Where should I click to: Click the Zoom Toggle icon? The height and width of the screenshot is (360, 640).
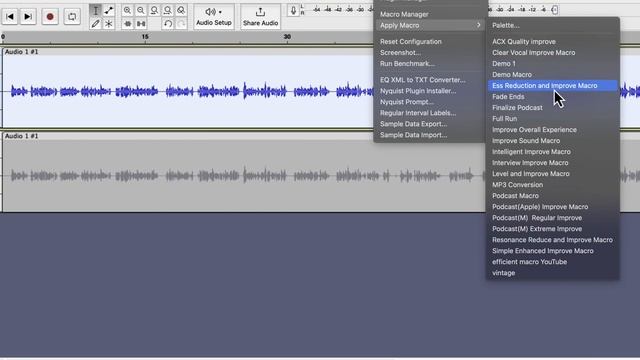(181, 11)
